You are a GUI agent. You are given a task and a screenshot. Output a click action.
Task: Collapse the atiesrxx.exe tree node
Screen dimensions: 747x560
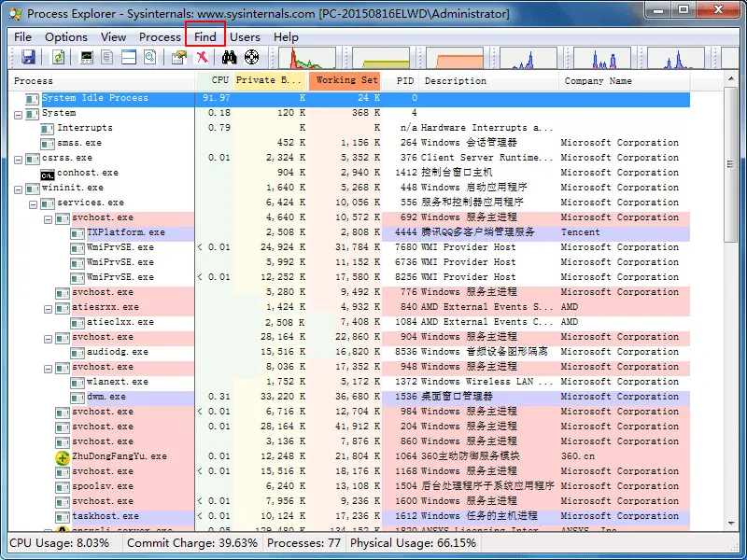point(48,310)
